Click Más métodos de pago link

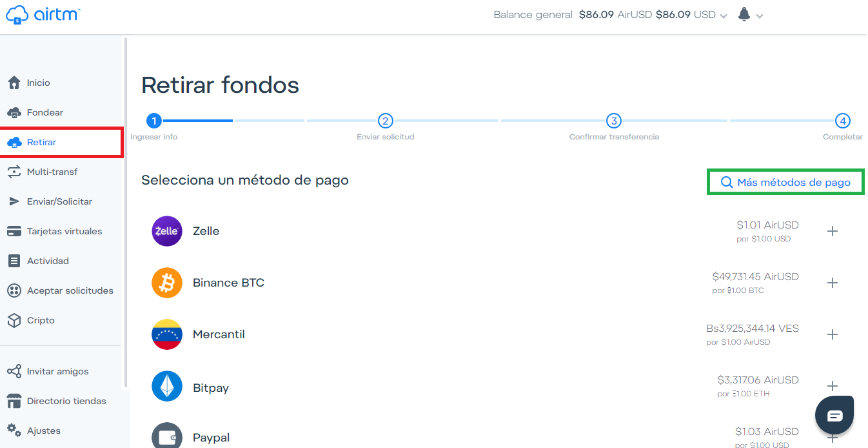(x=785, y=182)
